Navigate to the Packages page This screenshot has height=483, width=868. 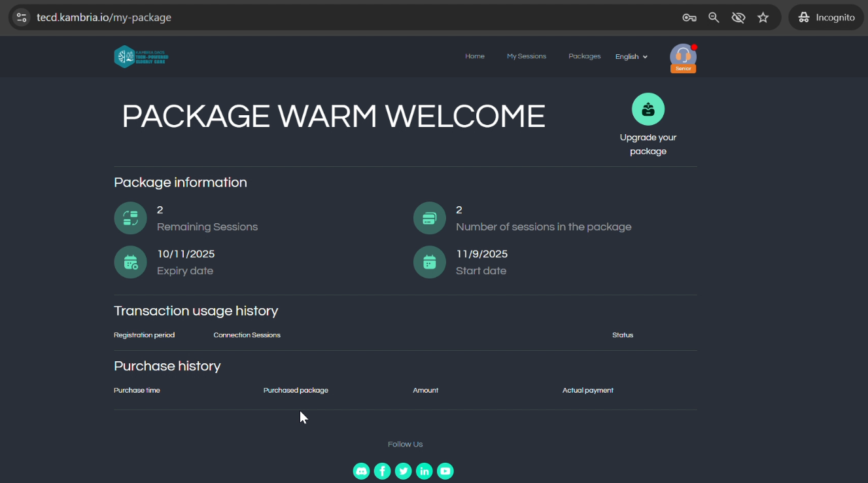point(585,56)
